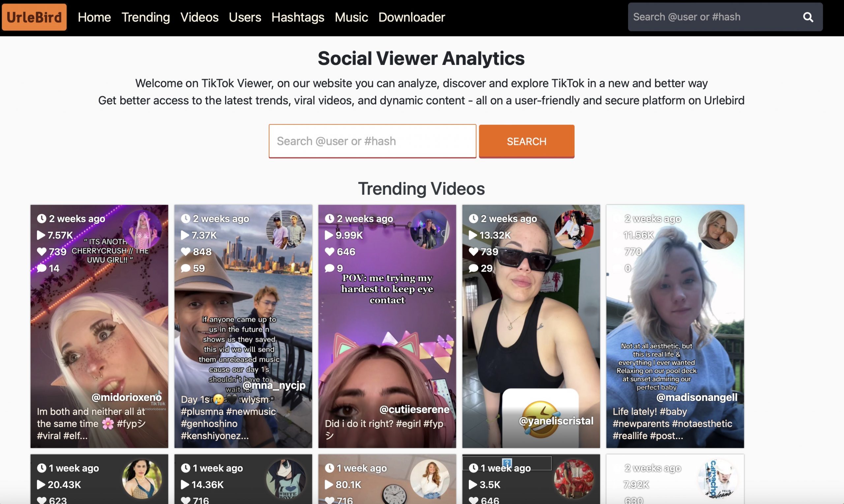Screen dimensions: 844x504
Task: Open the Downloader tool
Action: click(x=412, y=17)
